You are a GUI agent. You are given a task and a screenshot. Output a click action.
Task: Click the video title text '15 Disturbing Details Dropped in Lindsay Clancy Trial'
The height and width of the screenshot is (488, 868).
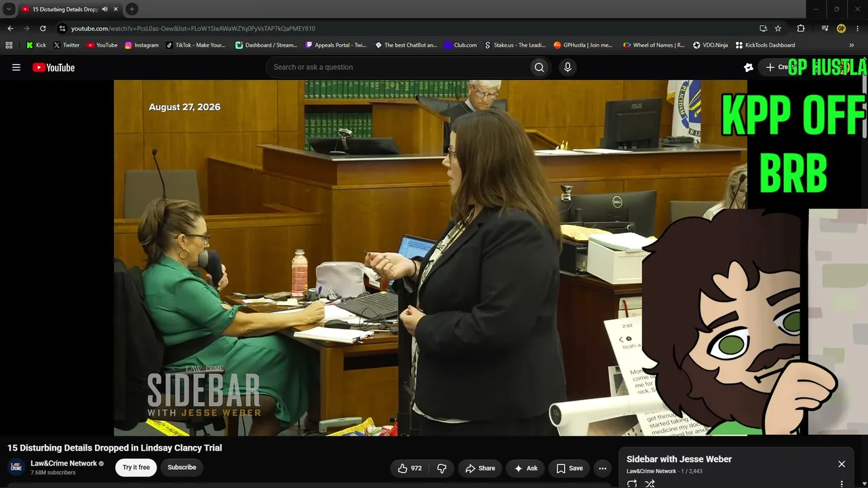(115, 448)
